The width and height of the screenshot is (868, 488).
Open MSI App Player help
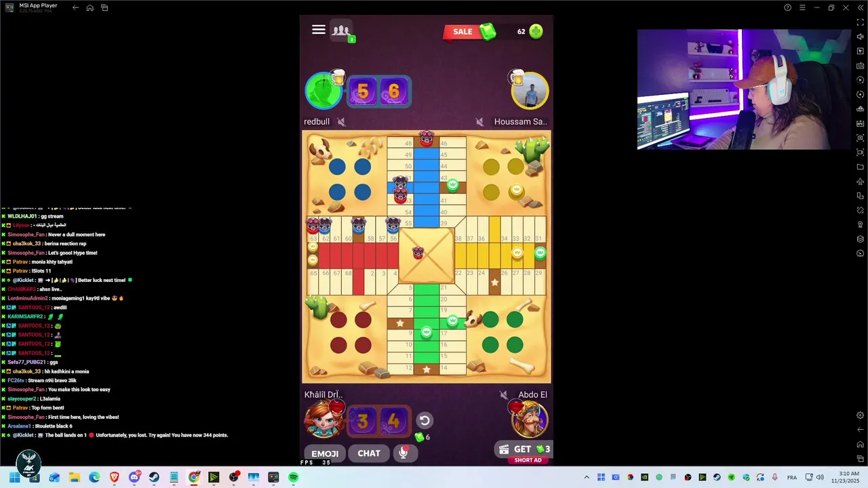pyautogui.click(x=787, y=7)
